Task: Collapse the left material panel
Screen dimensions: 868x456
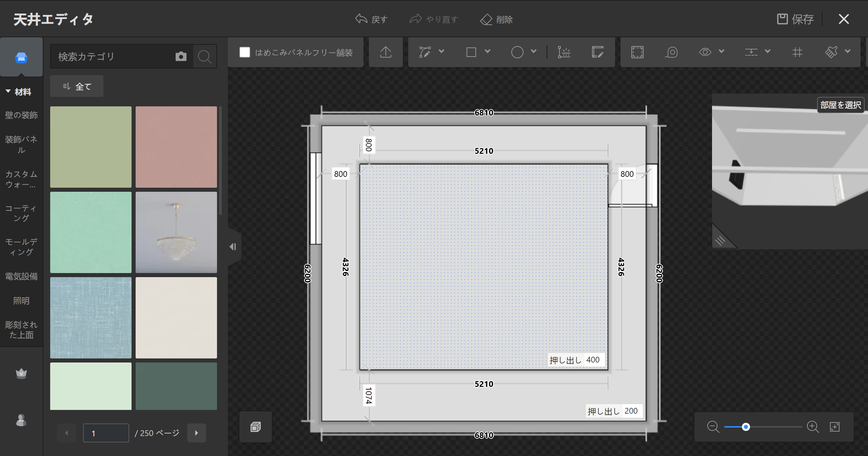Action: click(233, 247)
